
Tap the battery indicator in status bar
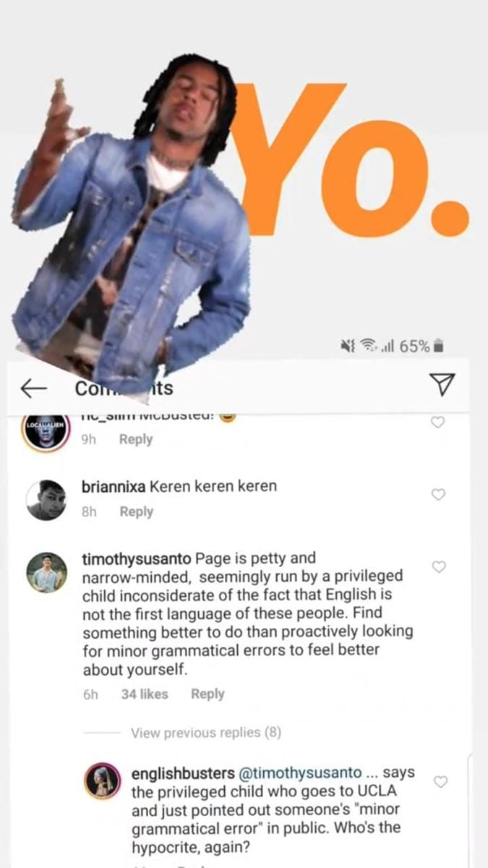(437, 346)
